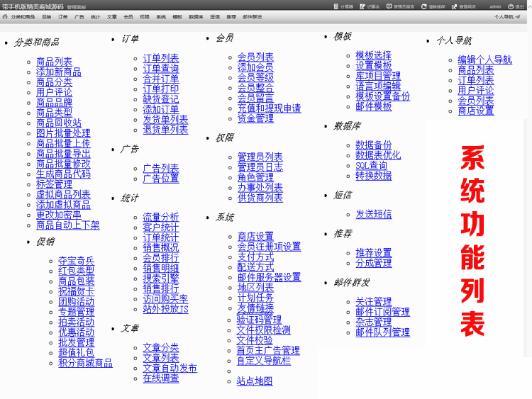Open the 标签管理 link
Image resolution: width=532 pixels, height=399 pixels.
point(55,184)
